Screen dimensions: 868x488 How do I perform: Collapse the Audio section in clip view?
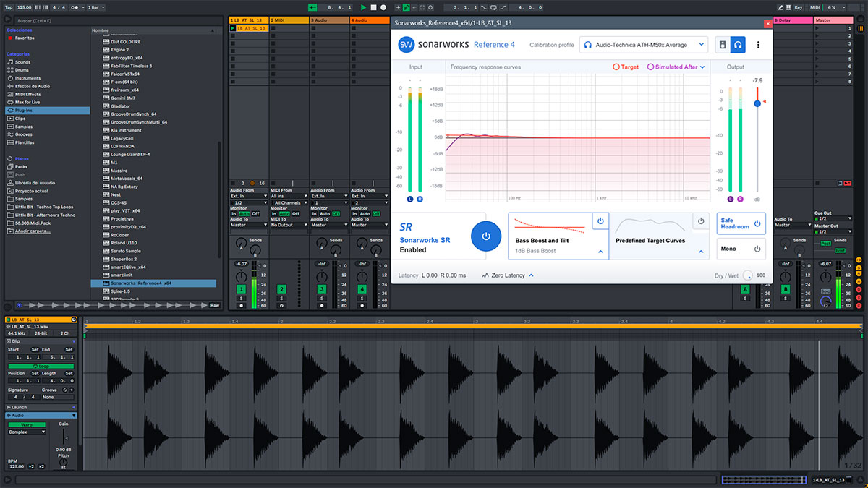point(73,416)
